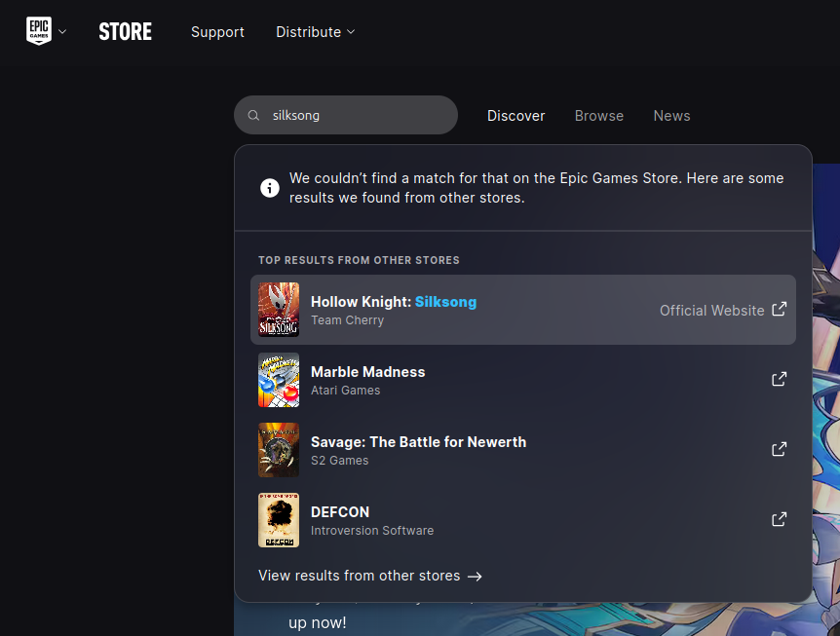Open the Marble Madness cover thumbnail

(x=279, y=380)
